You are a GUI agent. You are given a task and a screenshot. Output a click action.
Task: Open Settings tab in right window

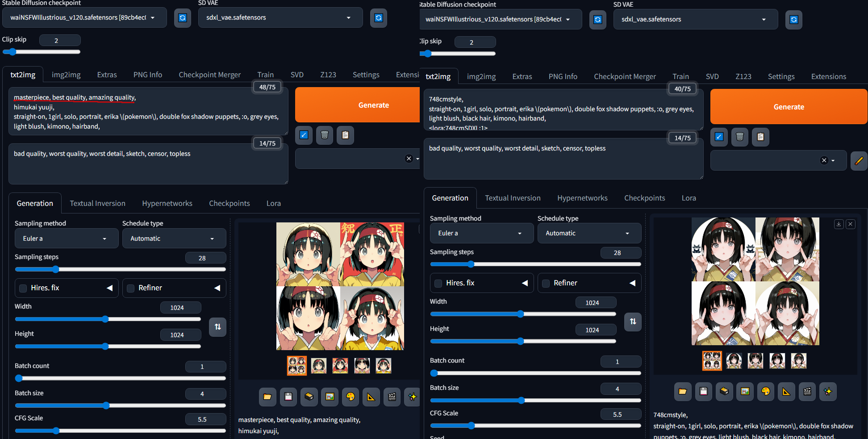pos(781,76)
